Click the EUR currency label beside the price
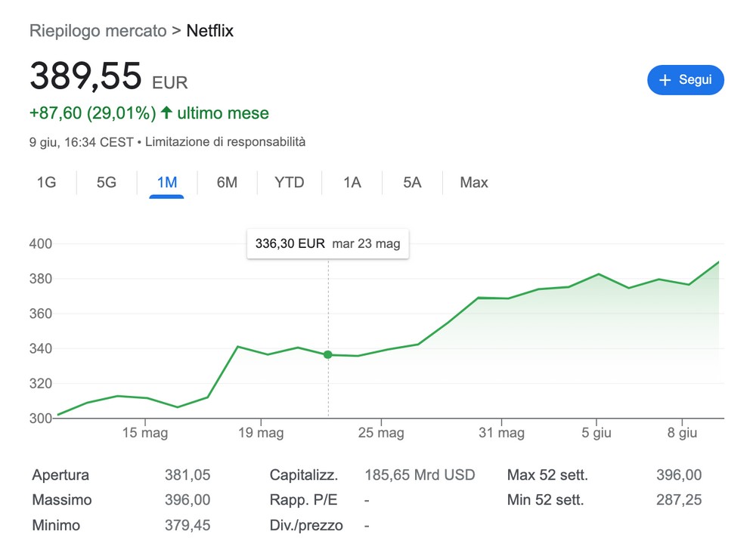This screenshot has width=756, height=547. click(169, 83)
